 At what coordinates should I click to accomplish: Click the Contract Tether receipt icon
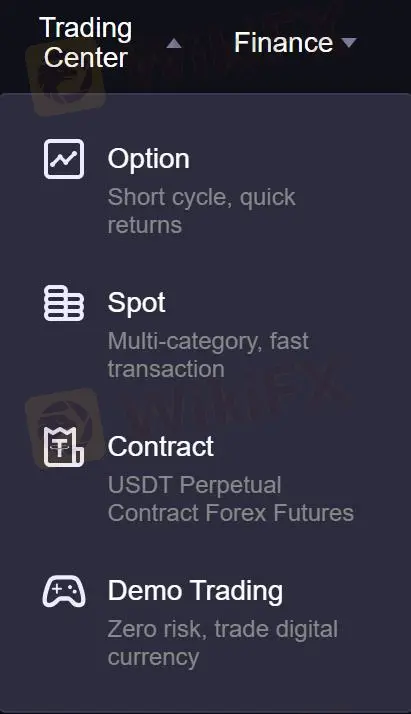pos(64,447)
